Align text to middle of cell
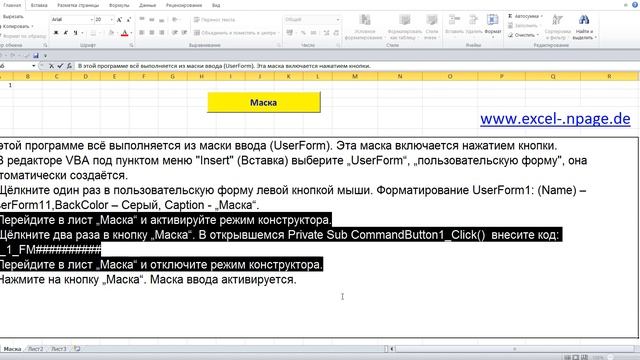This screenshot has height=360, width=640. click(x=152, y=20)
